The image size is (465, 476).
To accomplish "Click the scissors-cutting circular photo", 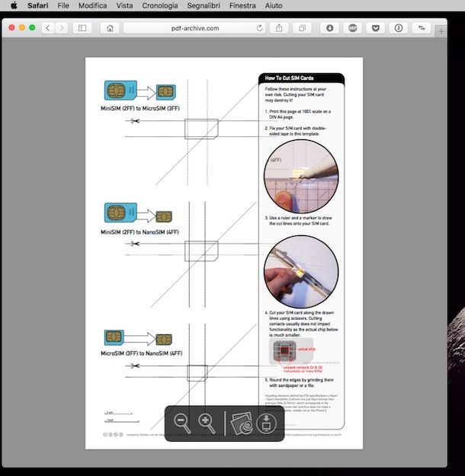I will tap(301, 272).
